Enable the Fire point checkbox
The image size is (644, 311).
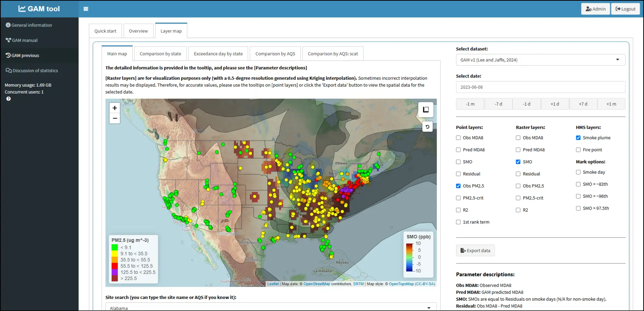coord(578,150)
